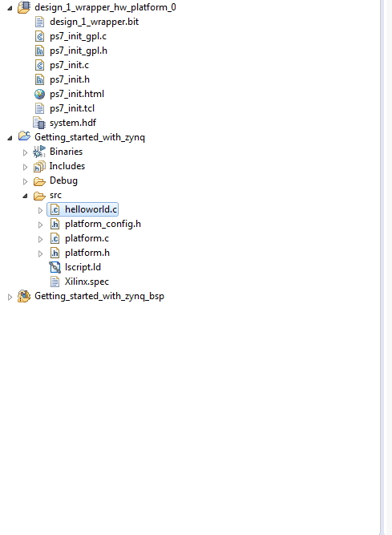The image size is (392, 535).
Task: Expand the Debug folder
Action: (x=25, y=181)
